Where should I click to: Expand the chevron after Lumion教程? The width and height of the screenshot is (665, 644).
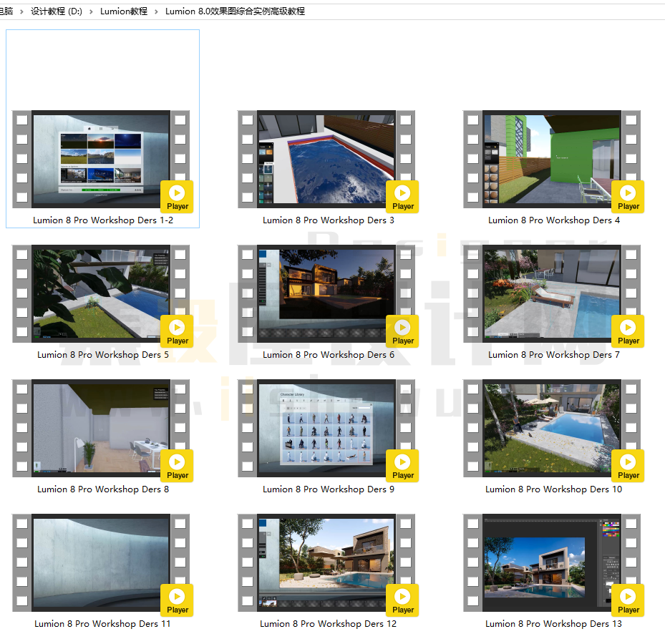pos(157,12)
